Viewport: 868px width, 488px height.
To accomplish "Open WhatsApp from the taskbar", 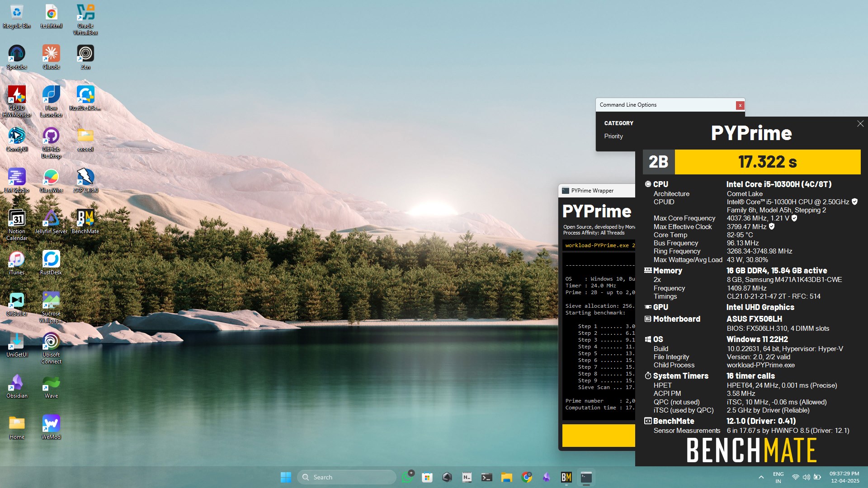I will 407,477.
